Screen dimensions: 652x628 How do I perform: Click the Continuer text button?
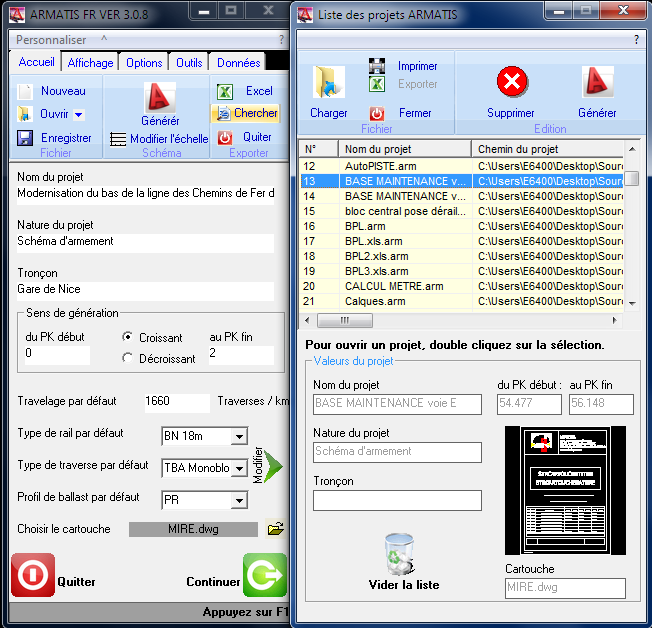tap(213, 581)
